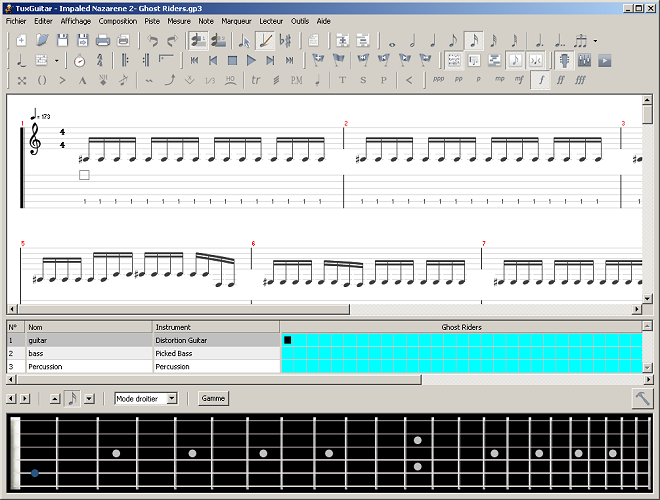Toggle tapping T effect

342,80
